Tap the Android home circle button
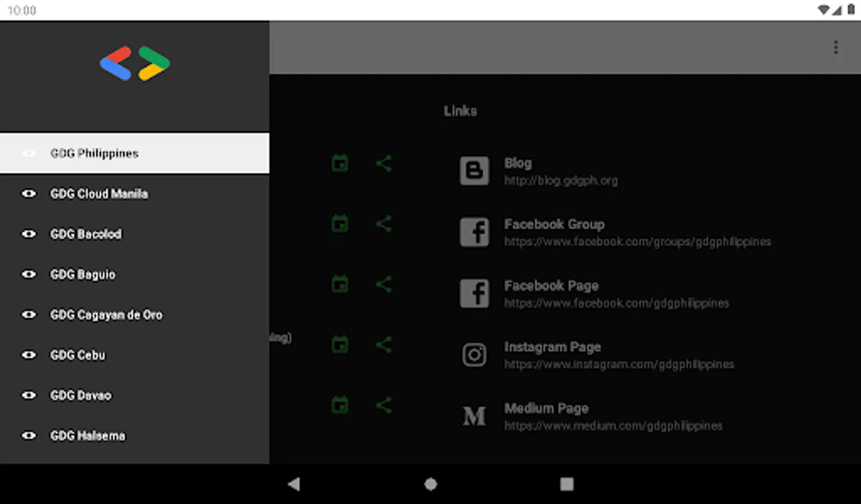This screenshot has height=504, width=861. click(x=430, y=484)
